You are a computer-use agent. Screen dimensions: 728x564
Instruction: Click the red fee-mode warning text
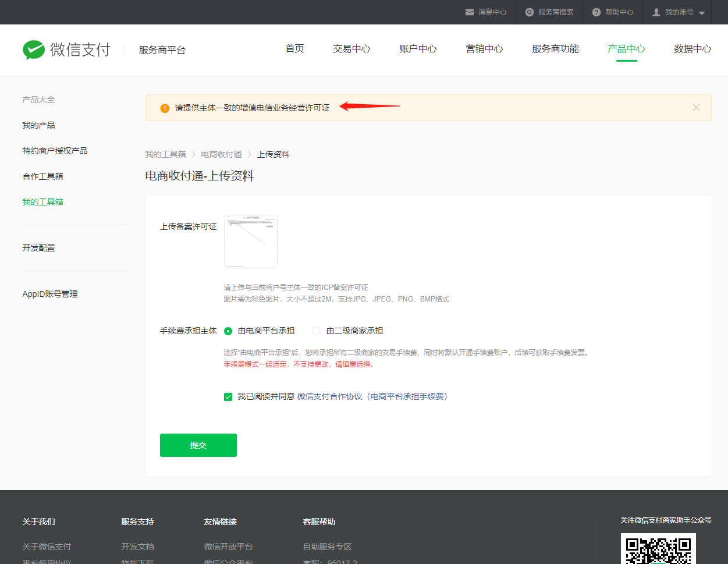tap(300, 364)
